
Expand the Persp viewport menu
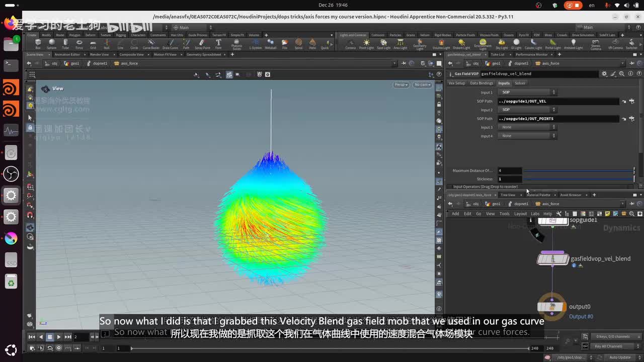tap(401, 84)
